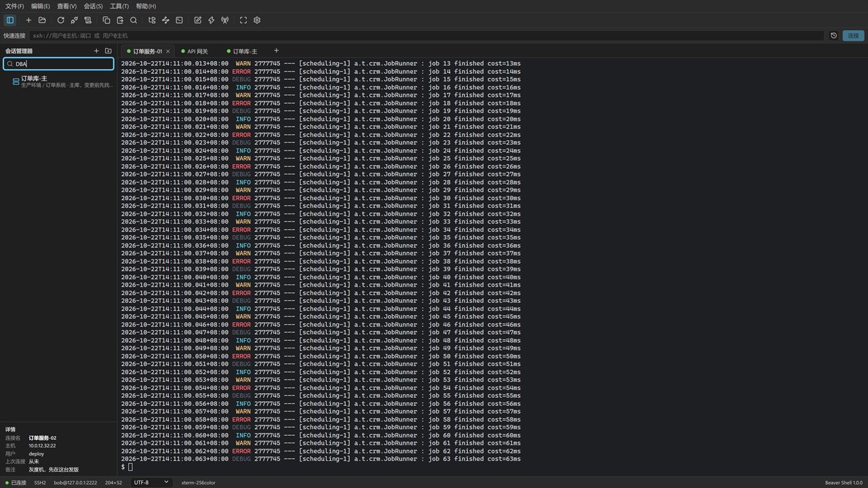This screenshot has width=868, height=488.
Task: Click the new session plus icon in toolbar
Action: (28, 20)
